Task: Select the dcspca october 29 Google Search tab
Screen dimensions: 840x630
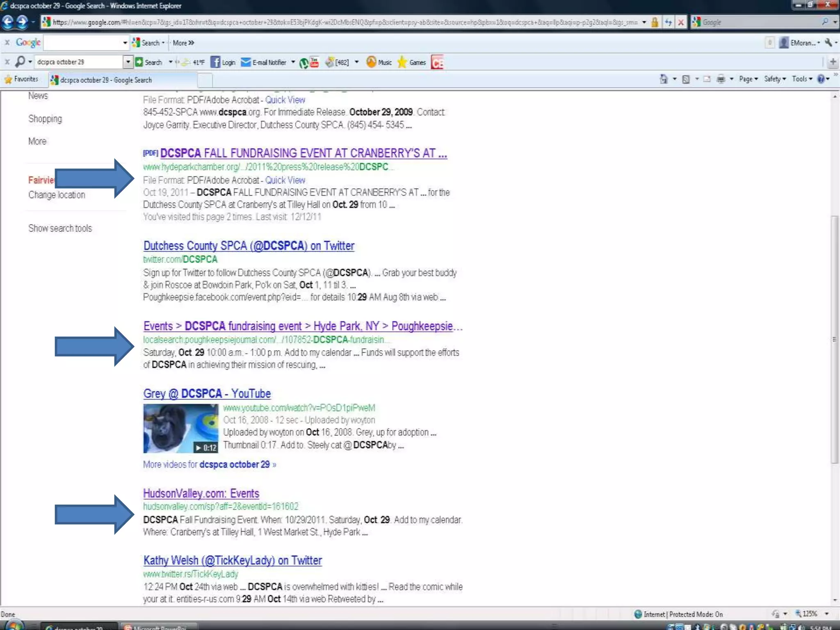Action: [106, 80]
